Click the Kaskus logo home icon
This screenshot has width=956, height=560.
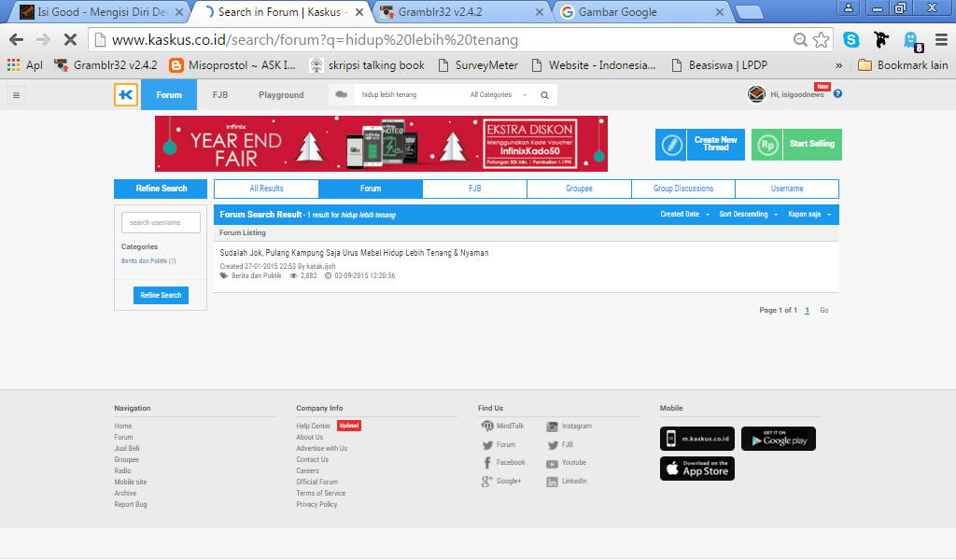coord(126,95)
